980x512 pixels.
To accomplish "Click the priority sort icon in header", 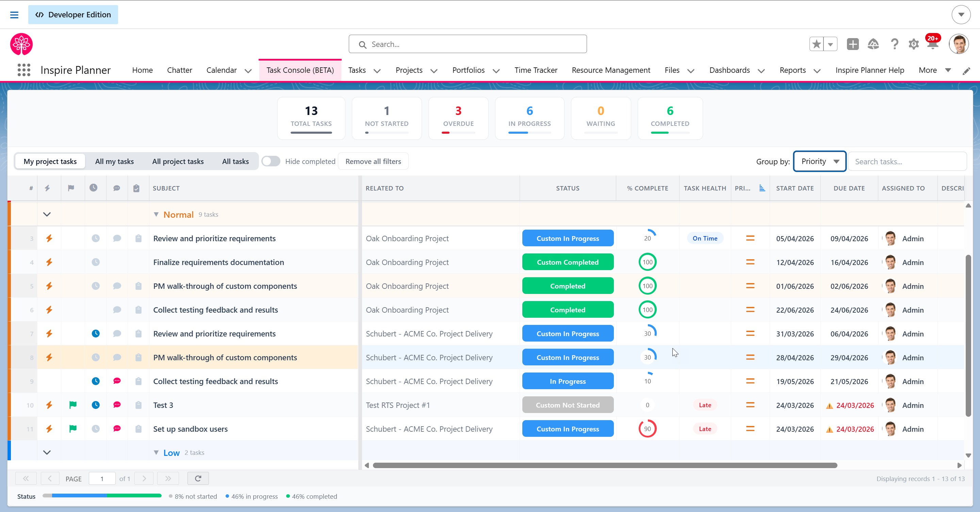I will point(762,188).
